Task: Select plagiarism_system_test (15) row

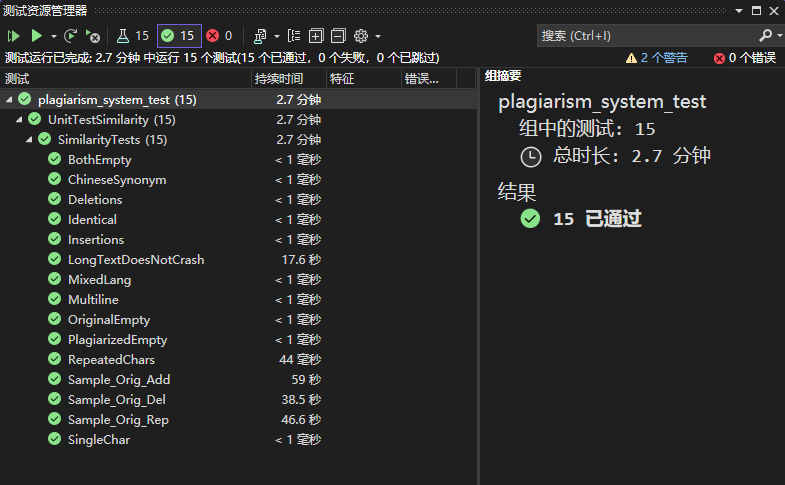Action: click(x=238, y=100)
